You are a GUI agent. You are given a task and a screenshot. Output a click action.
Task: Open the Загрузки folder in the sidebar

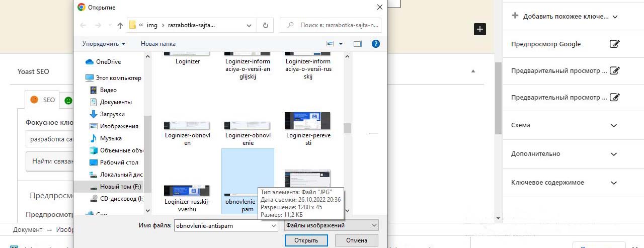pyautogui.click(x=112, y=114)
